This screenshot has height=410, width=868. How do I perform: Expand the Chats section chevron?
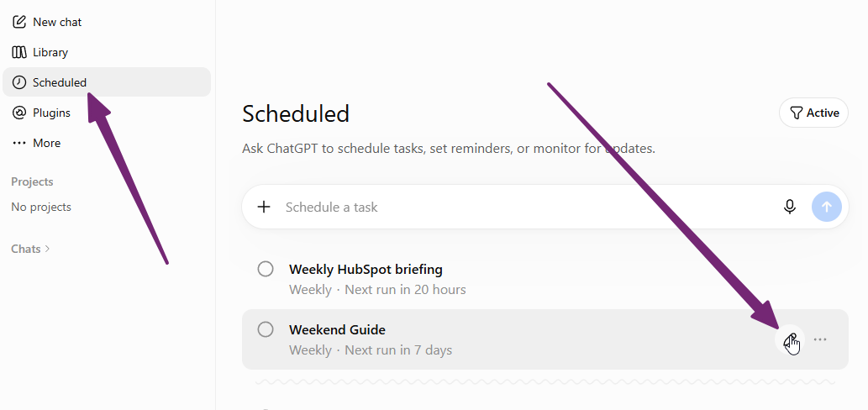point(48,249)
